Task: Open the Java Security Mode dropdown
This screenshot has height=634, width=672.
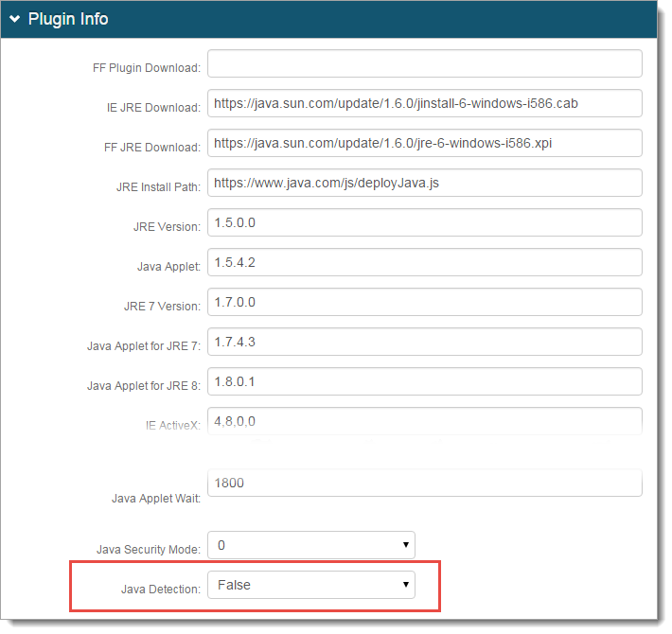Action: click(310, 545)
